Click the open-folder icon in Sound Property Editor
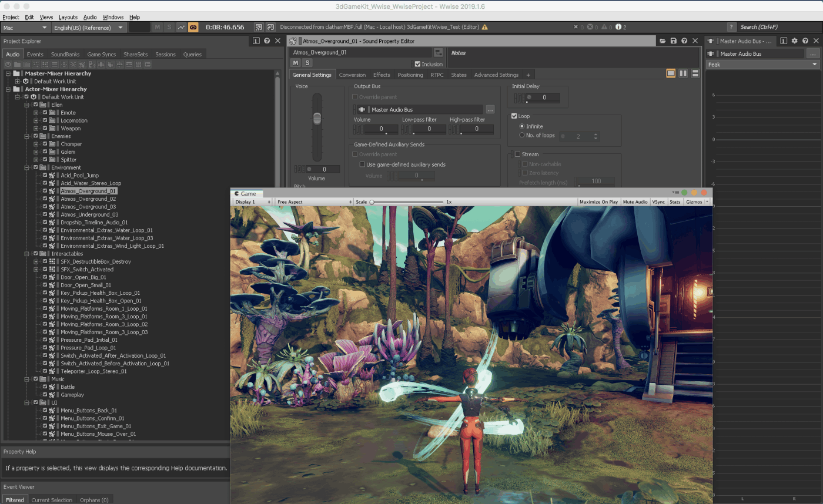 (x=663, y=41)
